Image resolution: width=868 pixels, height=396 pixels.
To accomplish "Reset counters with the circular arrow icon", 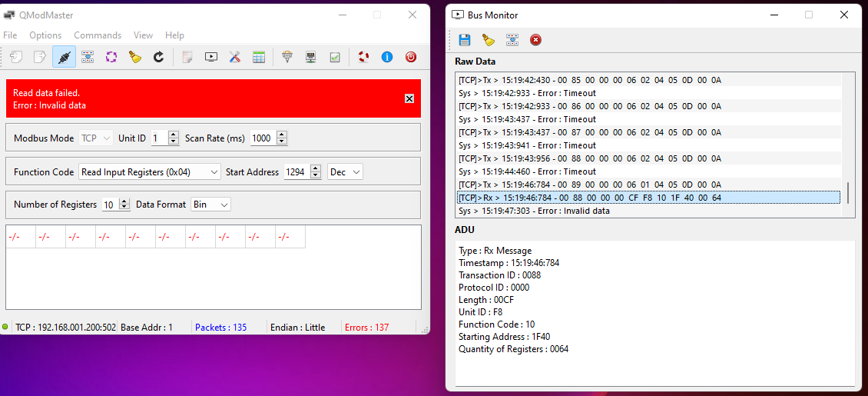I will pyautogui.click(x=159, y=56).
